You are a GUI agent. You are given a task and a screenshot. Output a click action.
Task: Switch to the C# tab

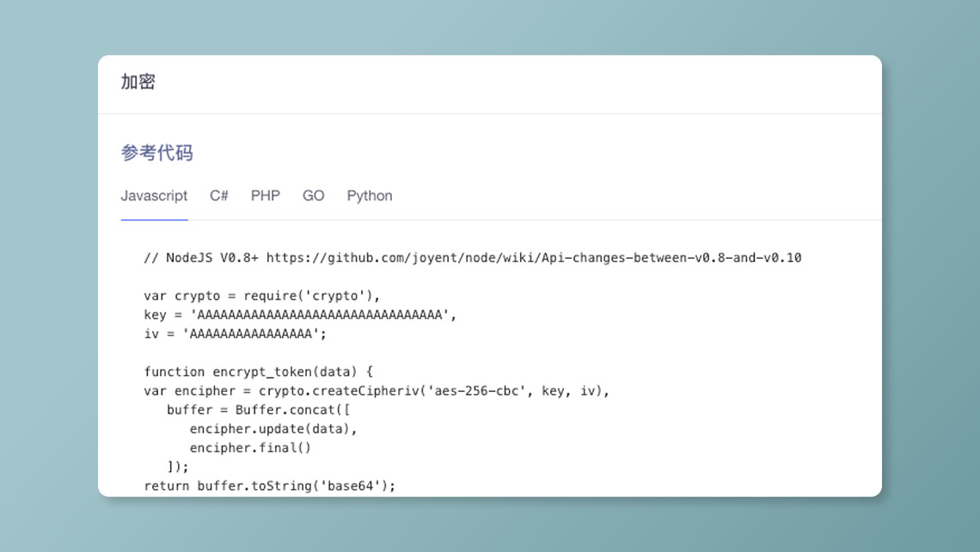pyautogui.click(x=218, y=196)
